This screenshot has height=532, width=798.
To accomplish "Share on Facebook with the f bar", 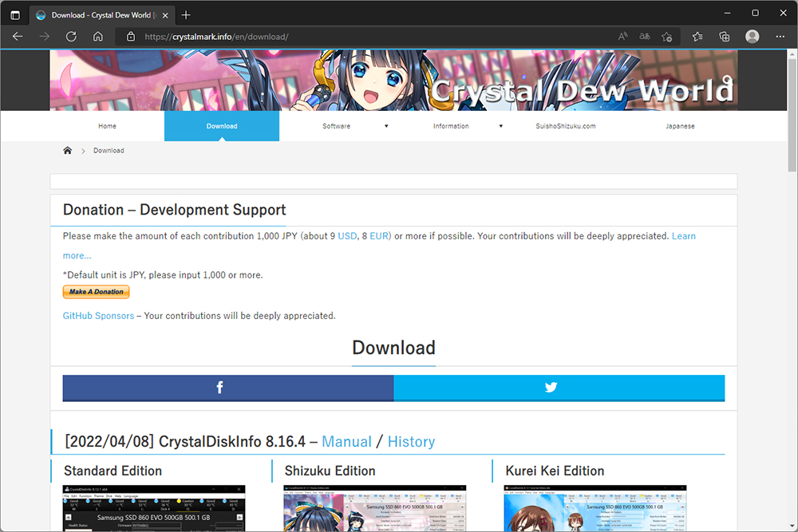I will [228, 388].
